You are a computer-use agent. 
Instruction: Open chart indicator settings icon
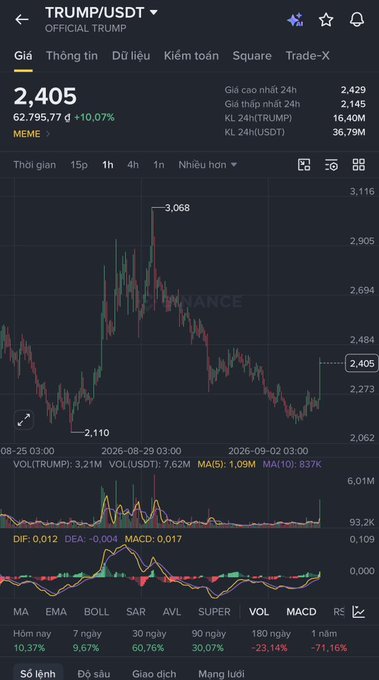pos(331,165)
